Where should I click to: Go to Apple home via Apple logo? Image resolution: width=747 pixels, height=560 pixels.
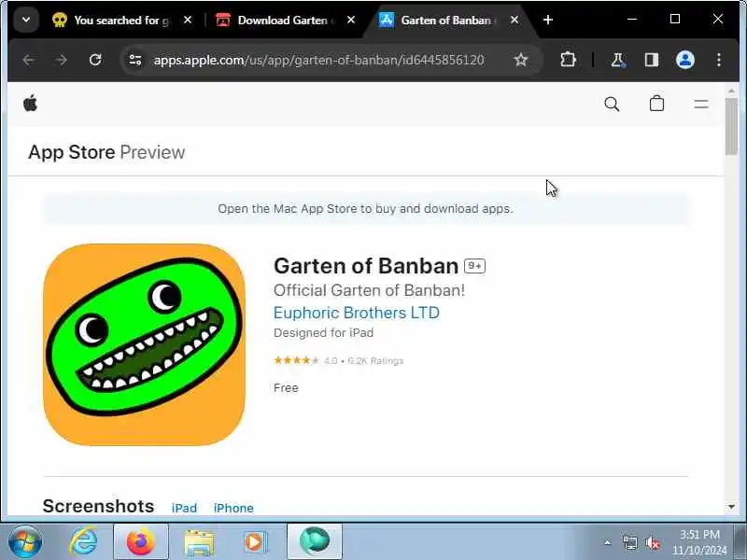(x=31, y=103)
